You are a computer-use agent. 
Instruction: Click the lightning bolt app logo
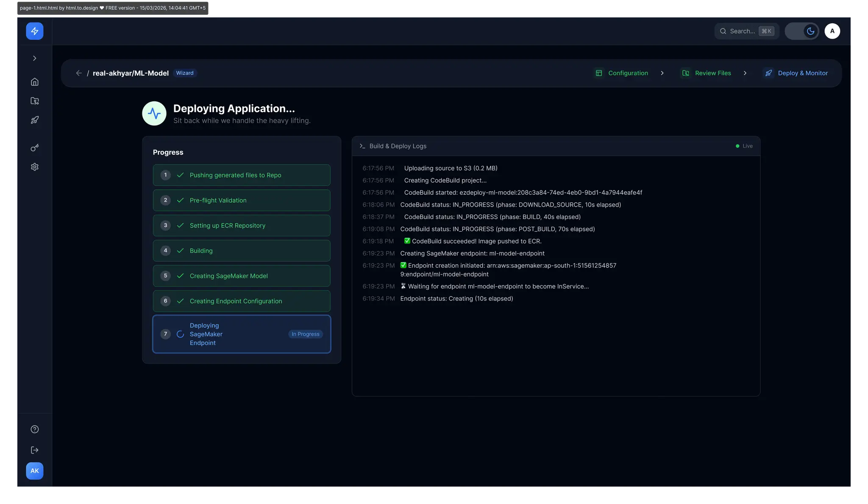click(x=35, y=31)
